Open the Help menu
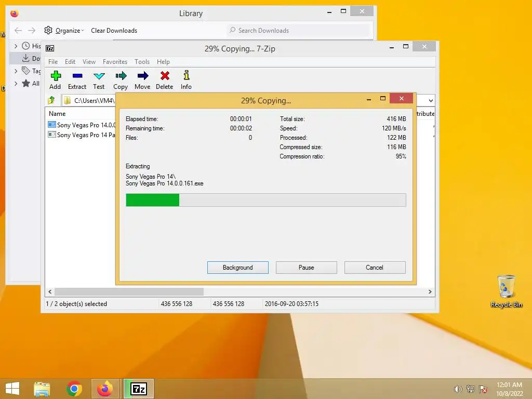532x399 pixels. [163, 62]
